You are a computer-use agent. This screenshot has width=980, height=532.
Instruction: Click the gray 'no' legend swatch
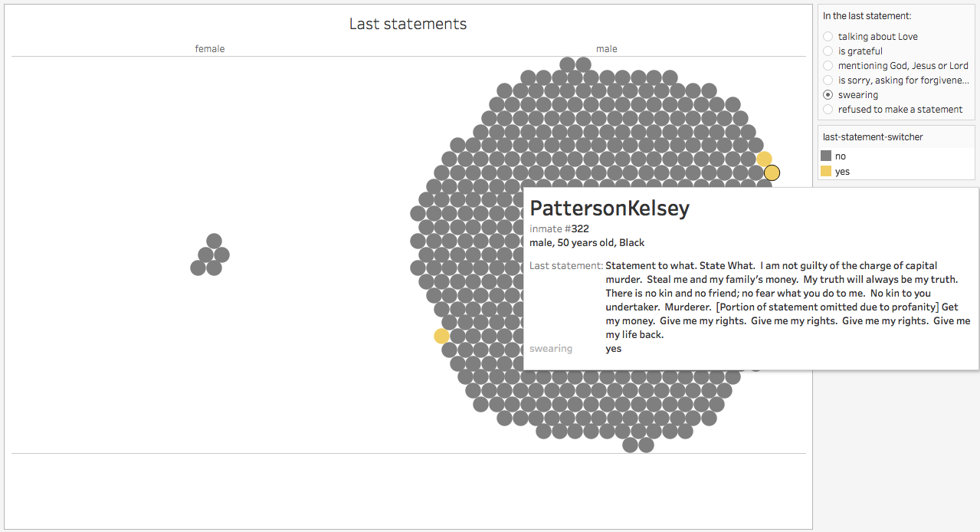click(826, 156)
